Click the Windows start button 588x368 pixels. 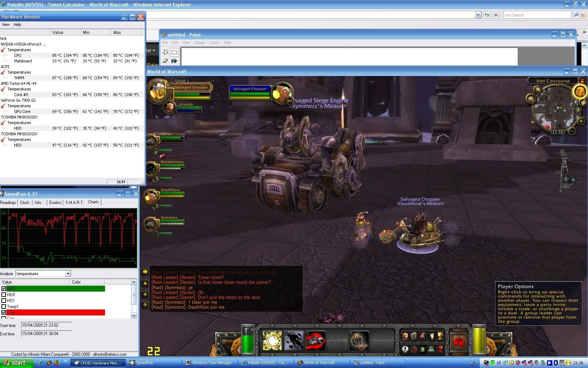(x=17, y=363)
